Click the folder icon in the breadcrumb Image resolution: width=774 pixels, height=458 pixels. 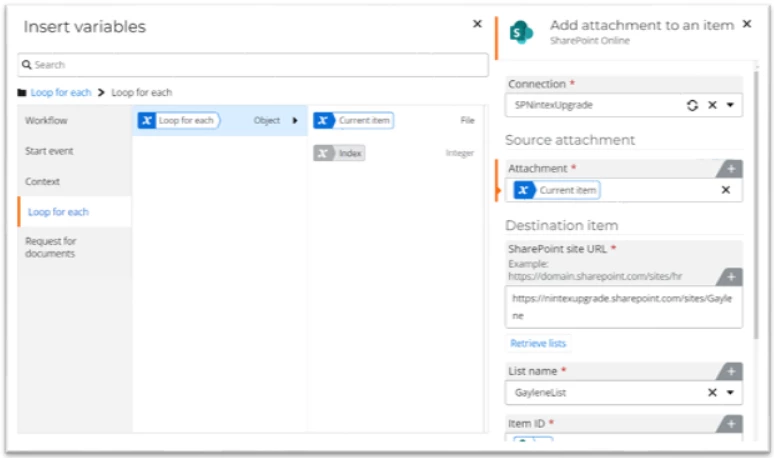pos(22,93)
